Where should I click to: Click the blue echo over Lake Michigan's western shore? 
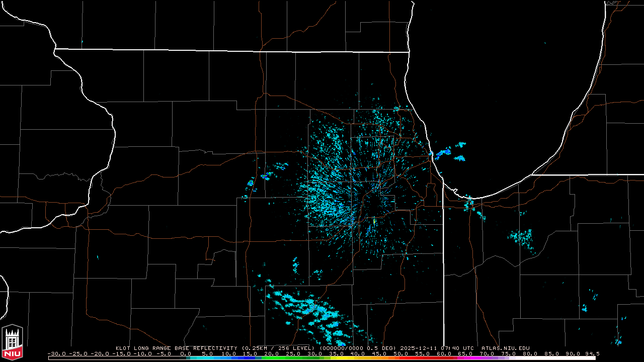pos(443,152)
